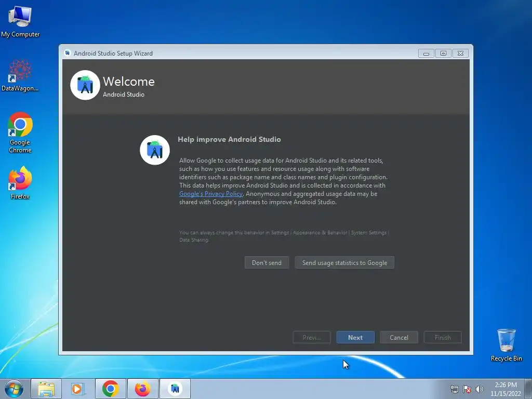Open Google's Privacy Policy link
The height and width of the screenshot is (399, 532).
tap(211, 194)
